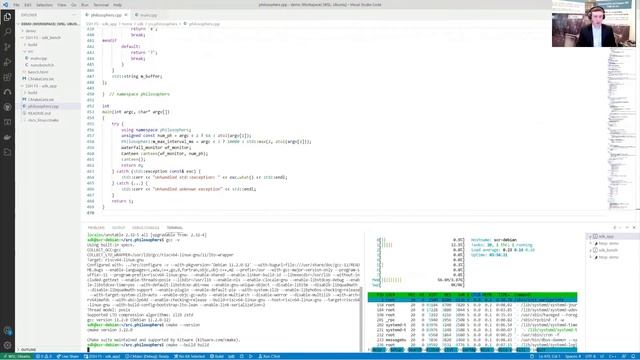
Task: Open the Selection menu
Action: pyautogui.click(x=44, y=5)
